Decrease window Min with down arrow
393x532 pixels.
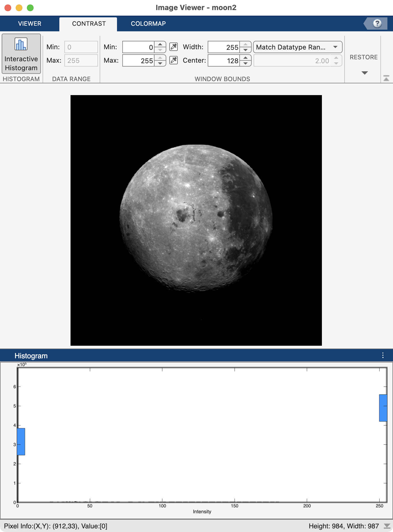pos(160,50)
